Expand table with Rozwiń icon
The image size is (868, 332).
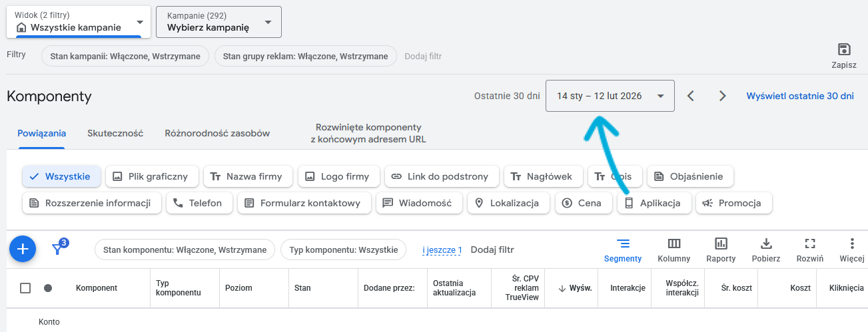point(810,249)
